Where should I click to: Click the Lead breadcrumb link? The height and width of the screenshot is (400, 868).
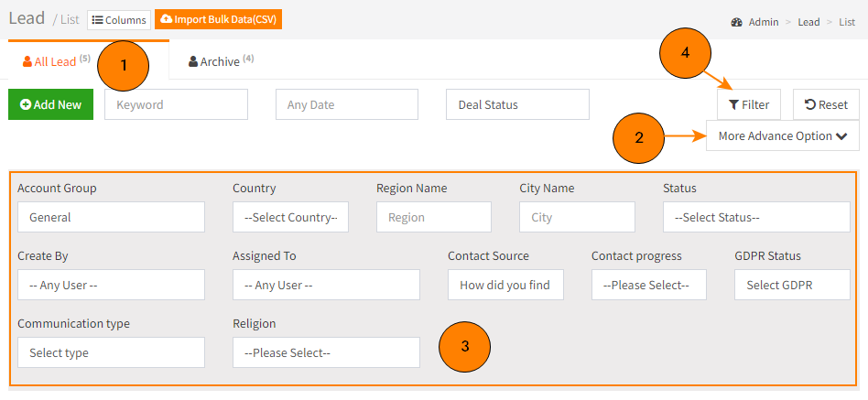point(808,22)
